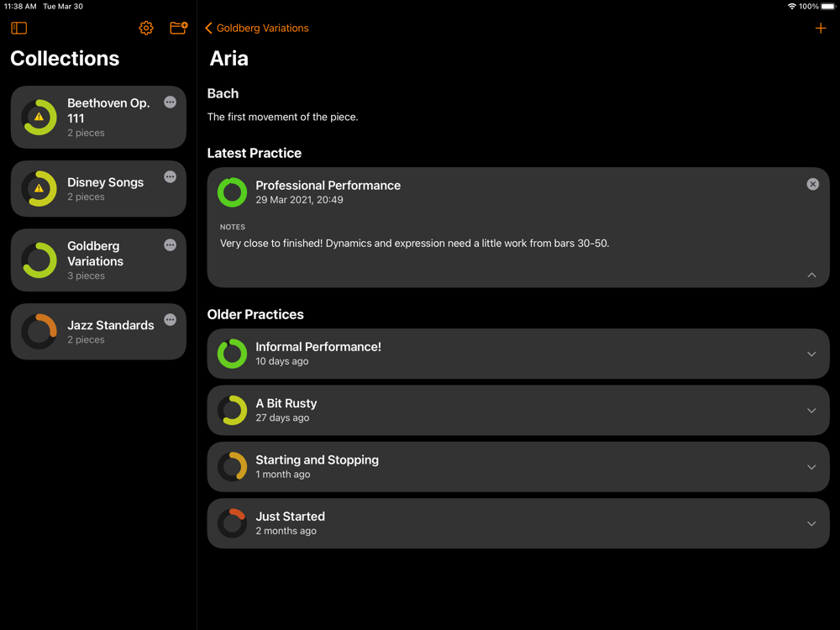The image size is (840, 630).
Task: Tap the plus icon to add practice
Action: pos(820,28)
